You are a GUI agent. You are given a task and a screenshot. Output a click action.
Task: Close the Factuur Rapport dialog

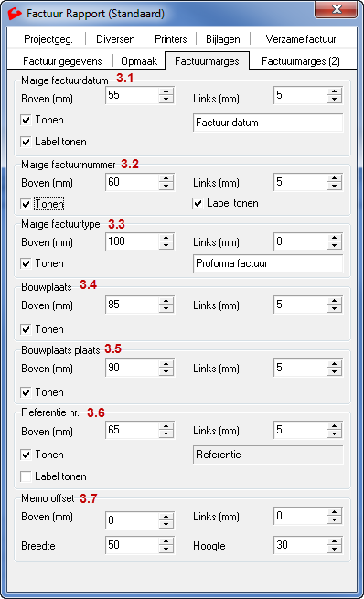coord(337,9)
